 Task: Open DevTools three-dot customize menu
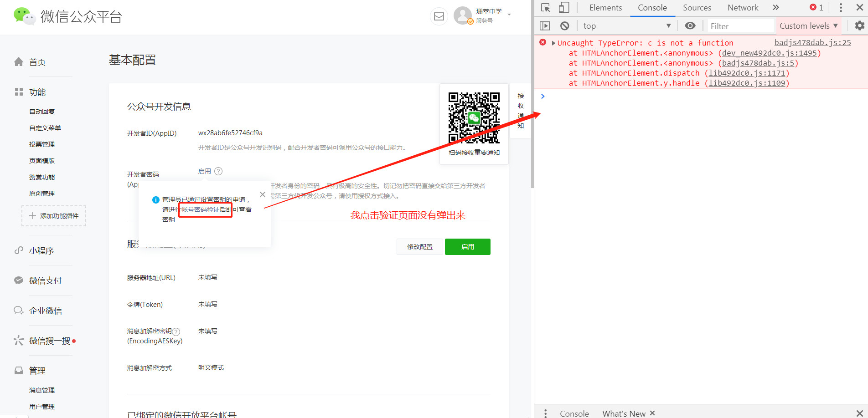point(841,8)
